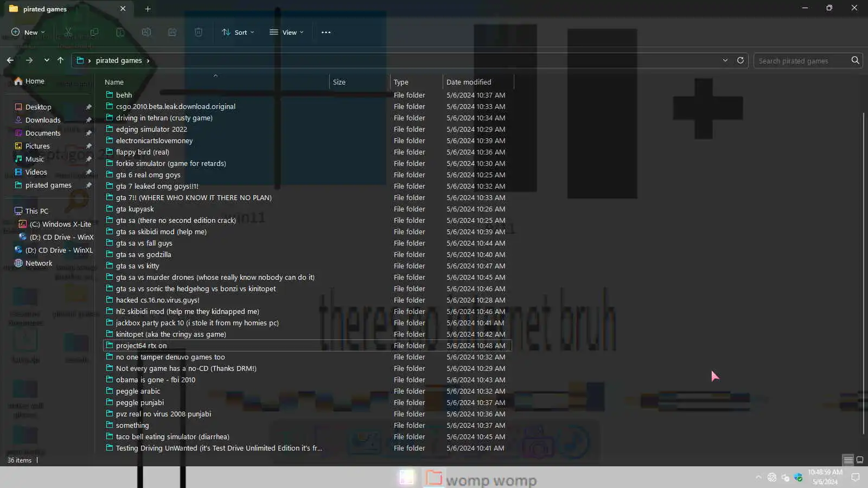Click the Paste icon in the toolbar
This screenshot has width=868, height=488.
point(120,33)
